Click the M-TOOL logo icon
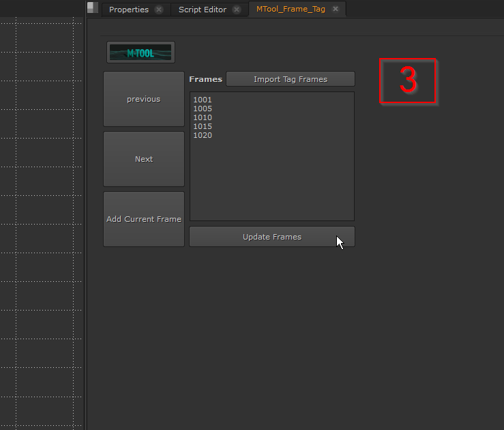 pos(140,53)
